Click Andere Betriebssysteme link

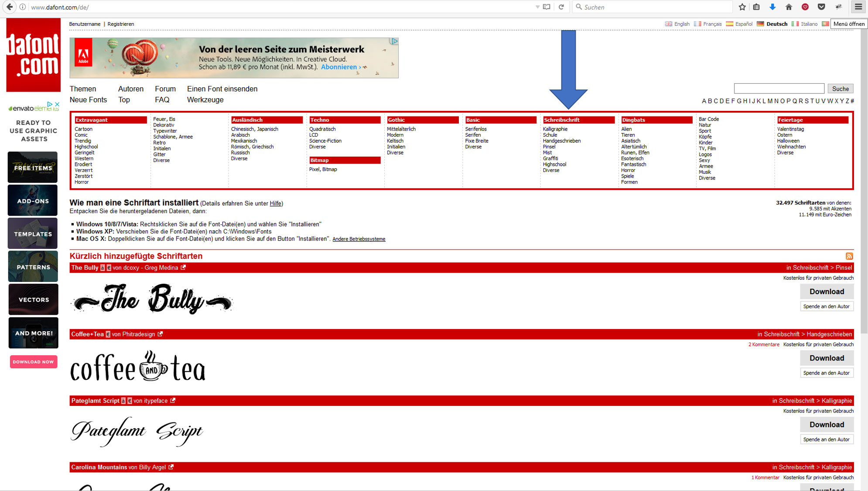click(359, 239)
